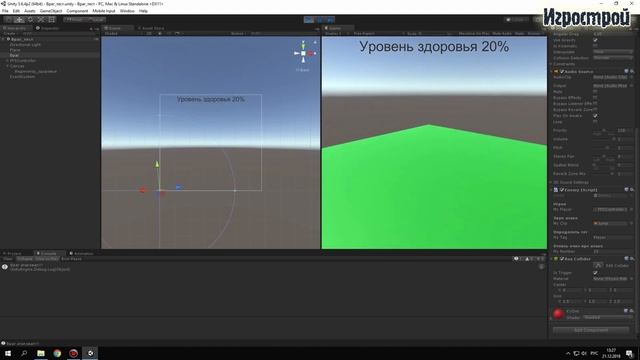Open the Edit menu
640x360 pixels.
(x=16, y=11)
